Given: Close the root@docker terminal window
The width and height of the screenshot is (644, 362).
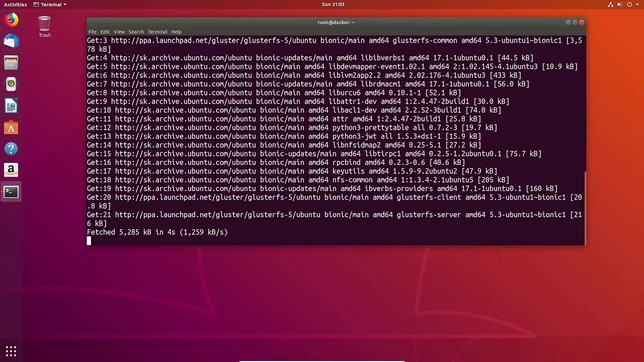Looking at the screenshot, I should pos(582,22).
